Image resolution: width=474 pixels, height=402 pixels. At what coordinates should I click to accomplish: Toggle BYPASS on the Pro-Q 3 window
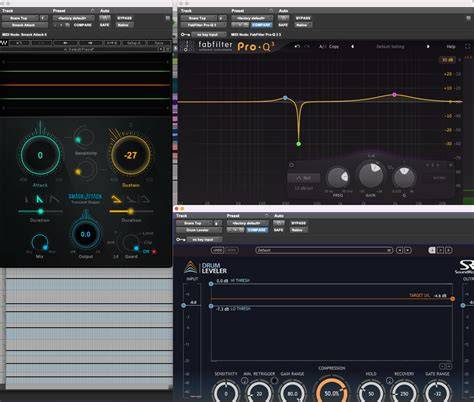[303, 18]
